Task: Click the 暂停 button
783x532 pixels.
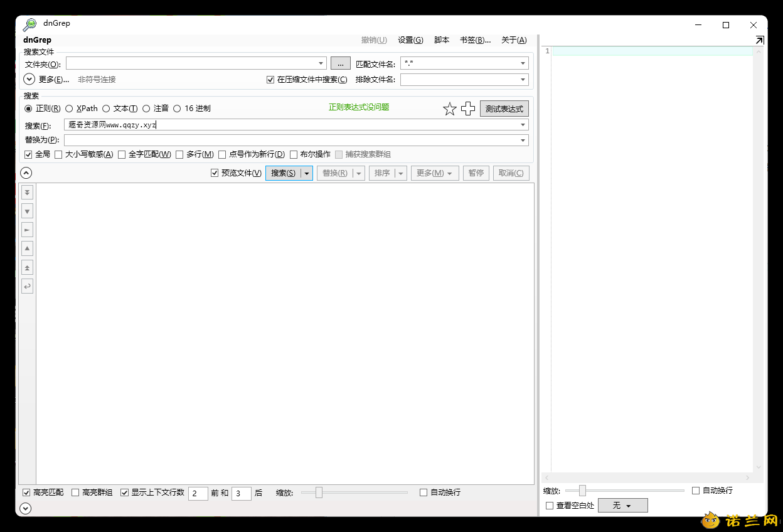Action: (x=476, y=173)
